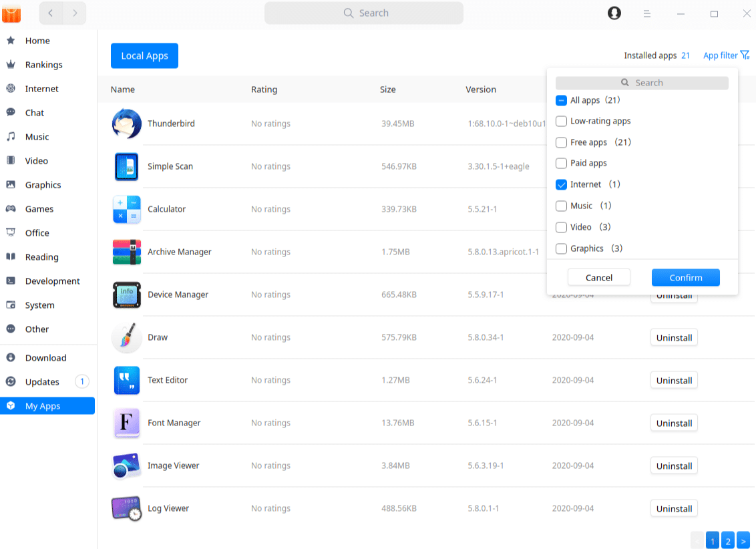This screenshot has width=756, height=549.
Task: Click the search field inside the filter panel
Action: click(641, 82)
